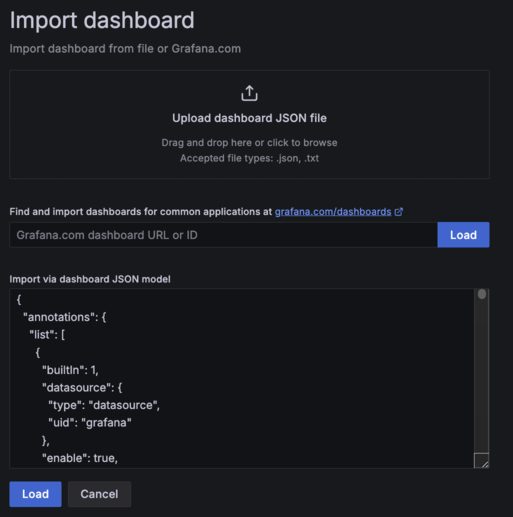Click the 'Import dashboard' heading

pyautogui.click(x=102, y=21)
